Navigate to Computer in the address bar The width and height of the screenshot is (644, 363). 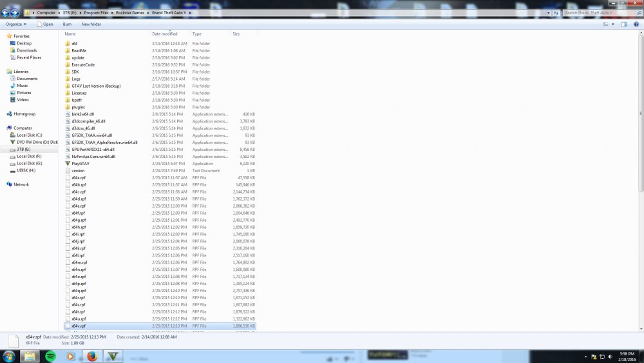tap(46, 13)
